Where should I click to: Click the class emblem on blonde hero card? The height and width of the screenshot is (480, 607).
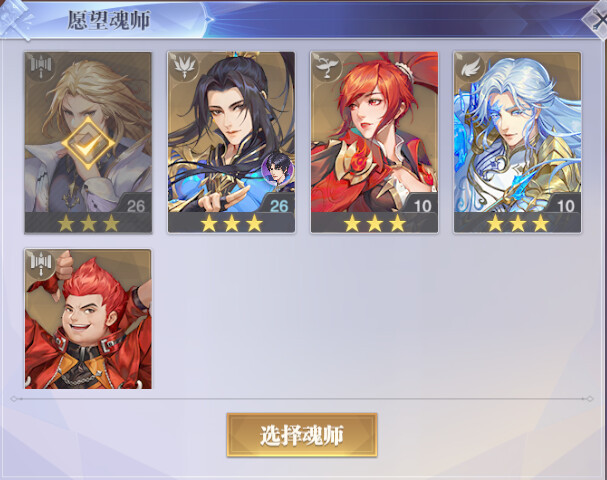(41, 67)
